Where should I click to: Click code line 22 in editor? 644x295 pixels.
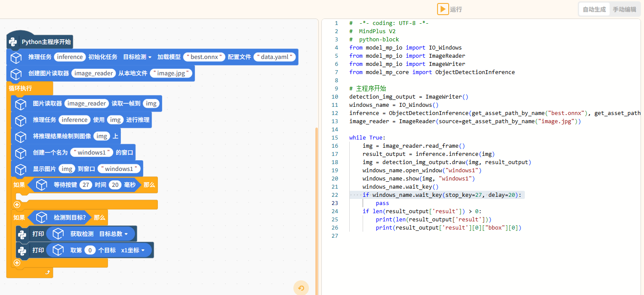pyautogui.click(x=430, y=195)
